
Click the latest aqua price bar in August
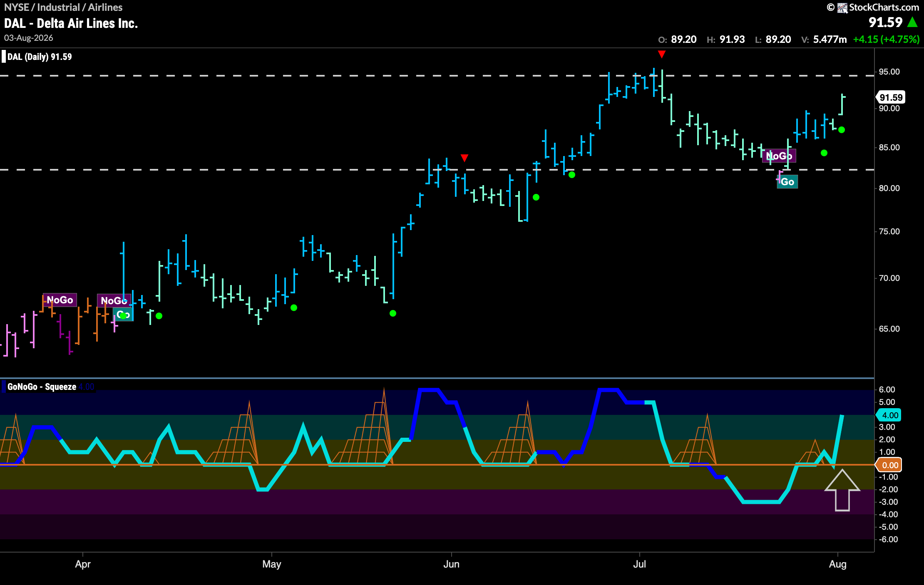(842, 104)
